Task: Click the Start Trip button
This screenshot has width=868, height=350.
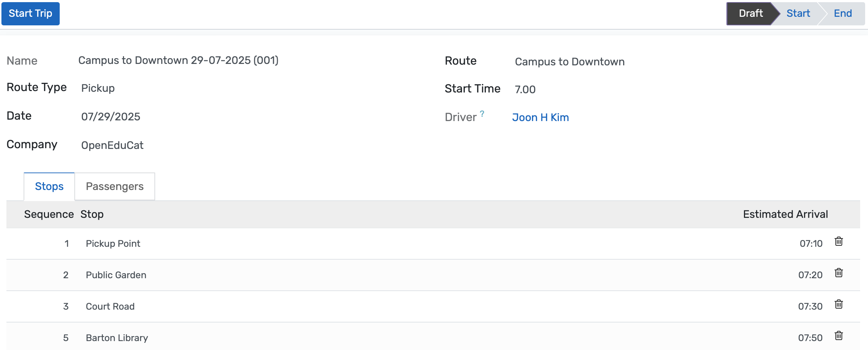Action: coord(30,14)
